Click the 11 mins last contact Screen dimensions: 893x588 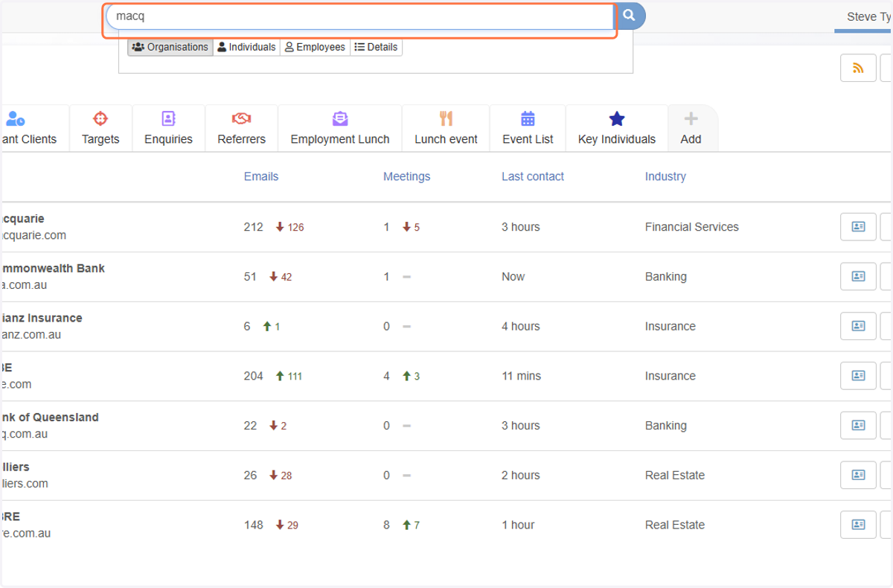point(522,376)
